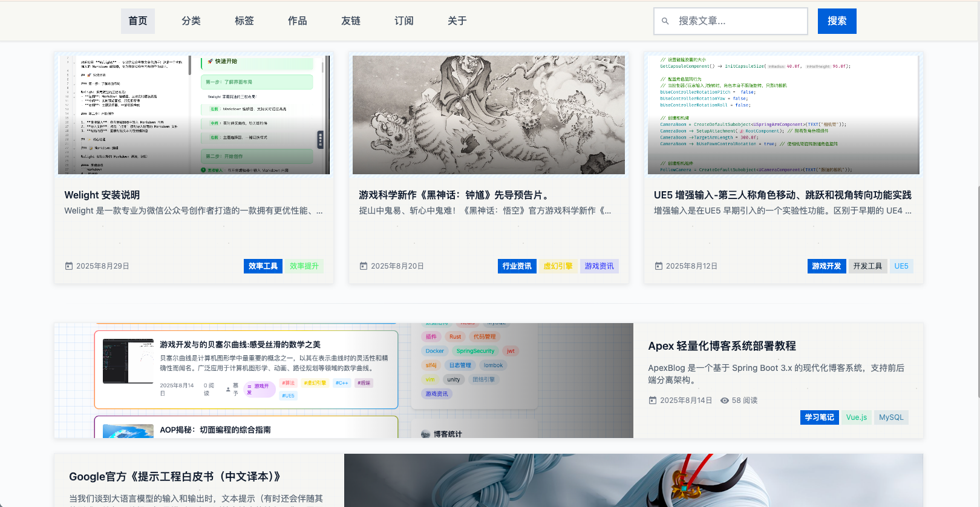
Task: Click the eye icon next to 58 阅读
Action: [x=724, y=401]
